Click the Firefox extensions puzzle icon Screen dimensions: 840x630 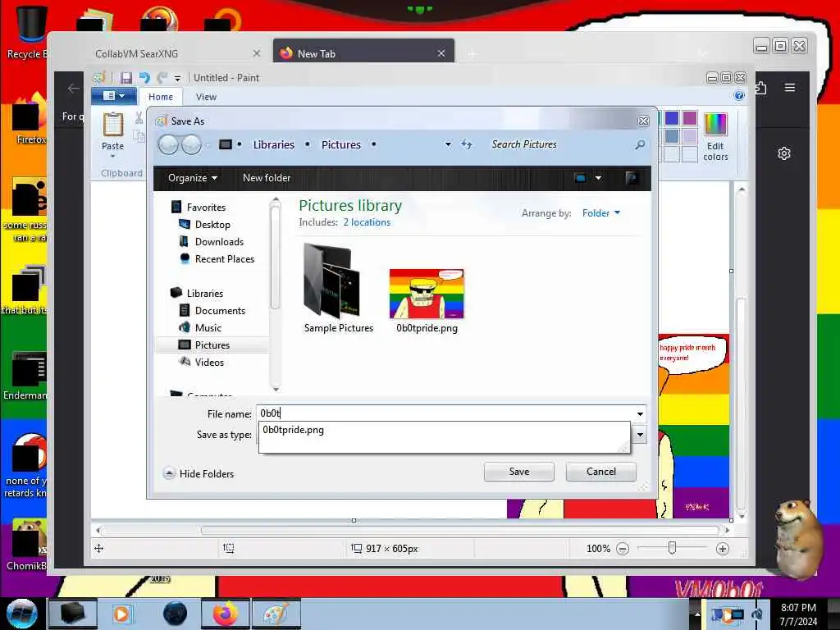click(760, 87)
